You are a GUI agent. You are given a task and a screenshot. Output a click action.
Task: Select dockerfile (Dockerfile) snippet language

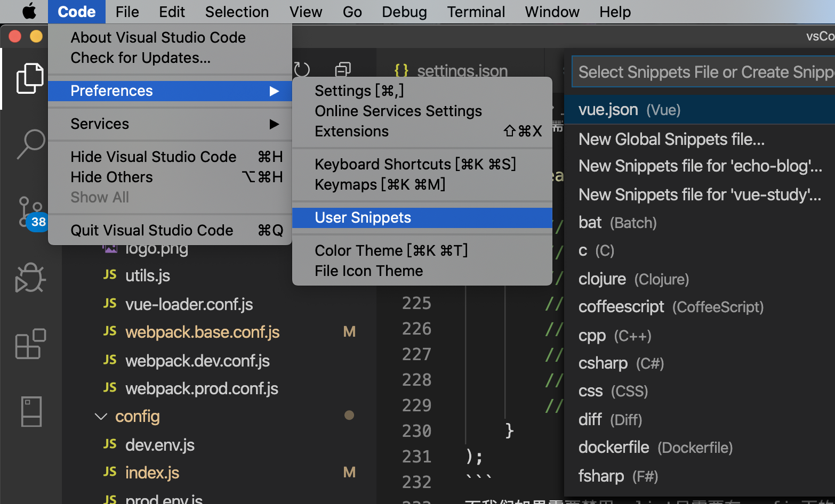coord(700,448)
